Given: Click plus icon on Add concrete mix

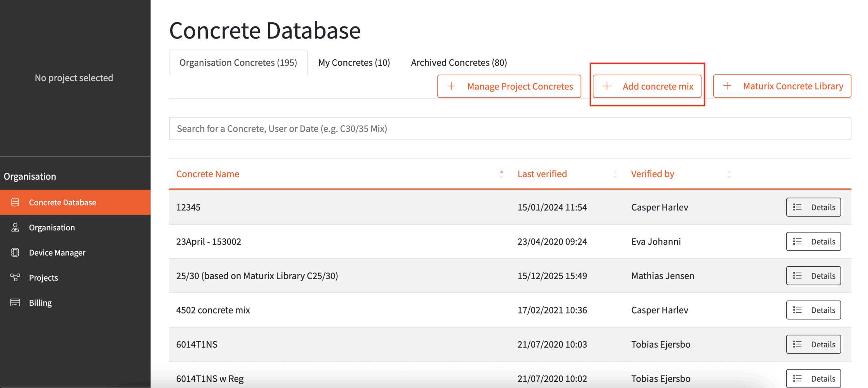Looking at the screenshot, I should (607, 86).
